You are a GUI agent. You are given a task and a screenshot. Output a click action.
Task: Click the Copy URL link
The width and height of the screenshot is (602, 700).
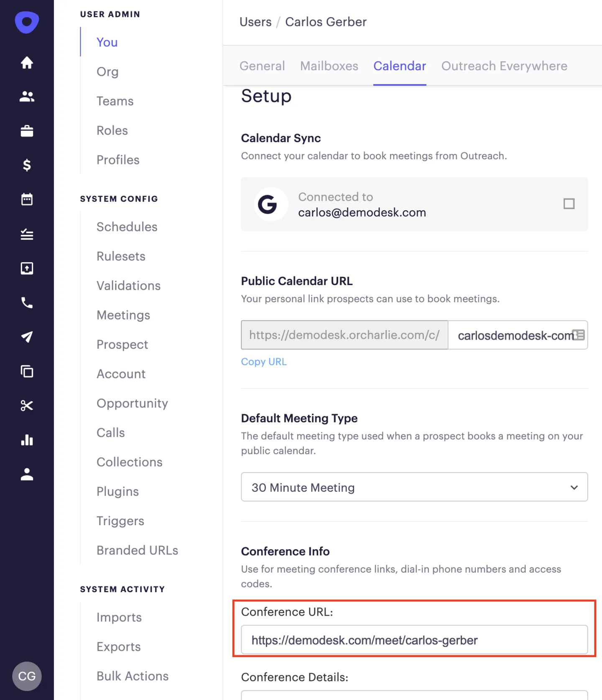(264, 362)
